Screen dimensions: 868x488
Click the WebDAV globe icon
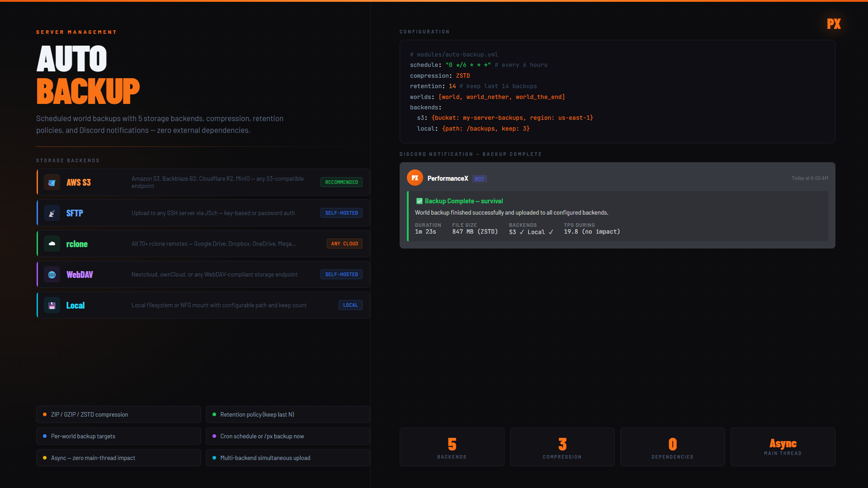[52, 275]
